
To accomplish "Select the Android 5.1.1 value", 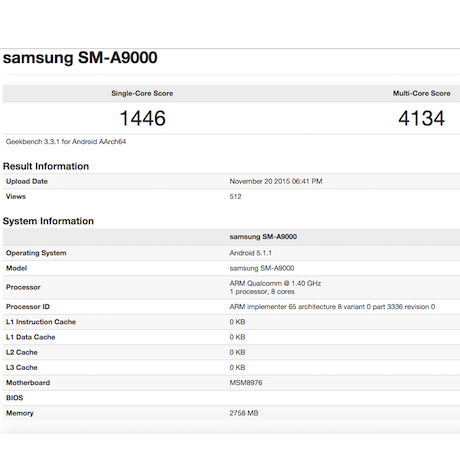I will pos(250,253).
